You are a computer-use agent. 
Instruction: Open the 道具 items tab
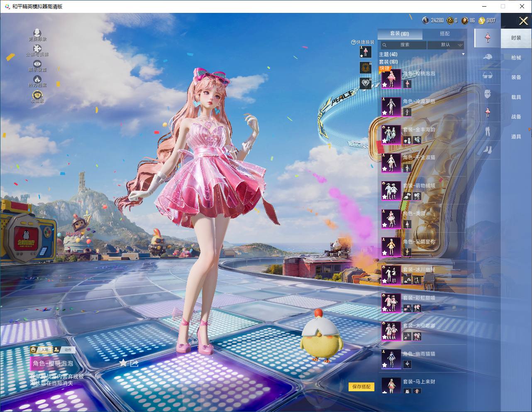[x=516, y=137]
